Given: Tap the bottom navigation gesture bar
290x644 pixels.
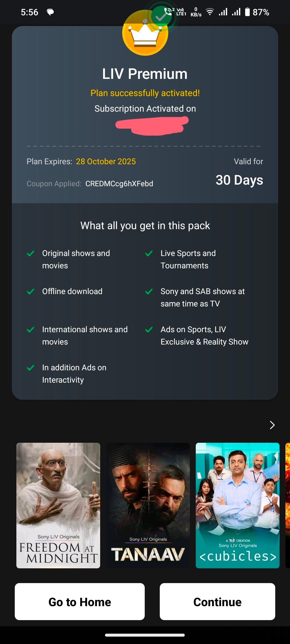Looking at the screenshot, I should click(145, 635).
